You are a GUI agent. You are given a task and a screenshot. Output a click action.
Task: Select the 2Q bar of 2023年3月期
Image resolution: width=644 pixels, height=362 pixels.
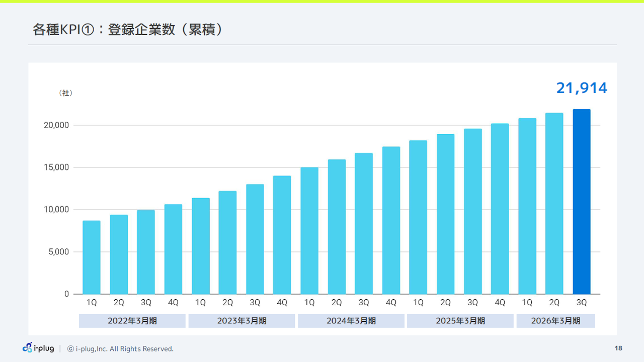click(x=227, y=241)
